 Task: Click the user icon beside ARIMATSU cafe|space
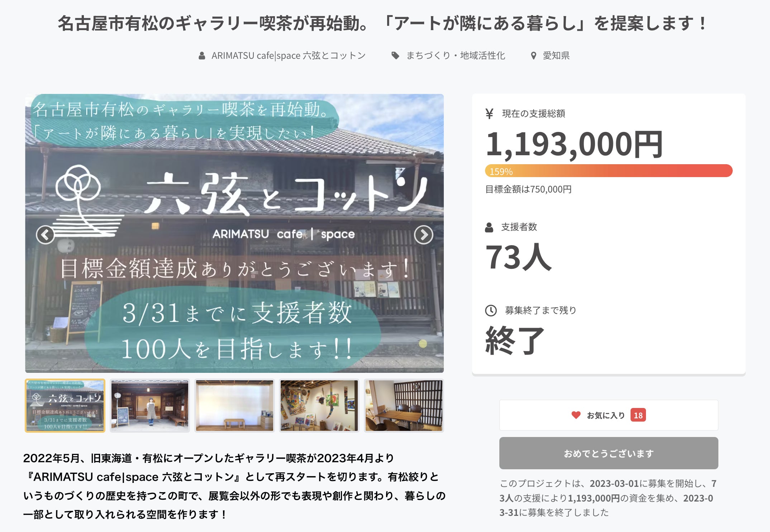[202, 56]
